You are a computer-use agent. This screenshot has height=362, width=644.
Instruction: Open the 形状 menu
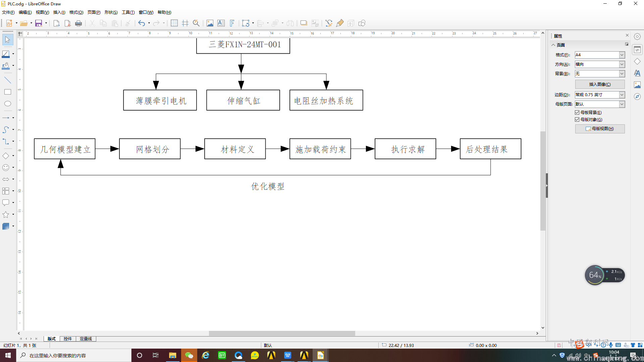pos(111,12)
